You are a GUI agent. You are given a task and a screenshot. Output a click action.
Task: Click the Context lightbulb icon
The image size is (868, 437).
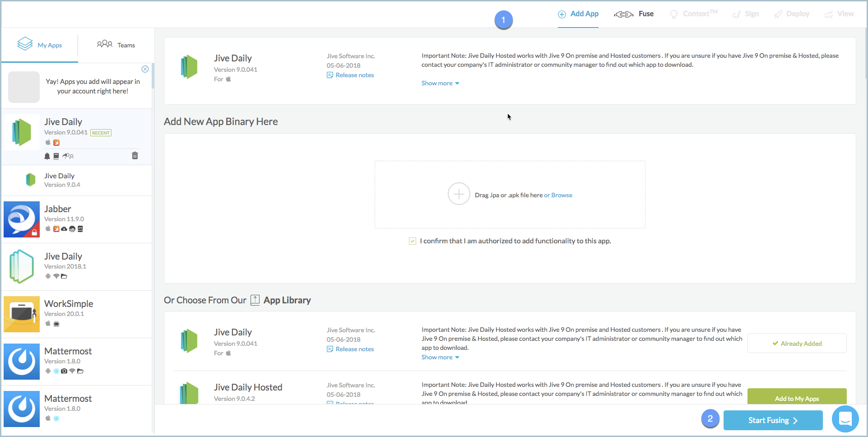click(674, 14)
